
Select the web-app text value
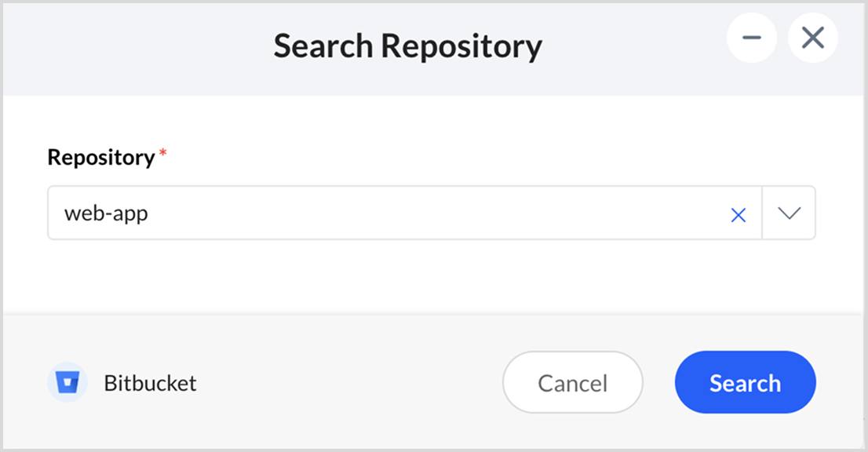click(106, 213)
